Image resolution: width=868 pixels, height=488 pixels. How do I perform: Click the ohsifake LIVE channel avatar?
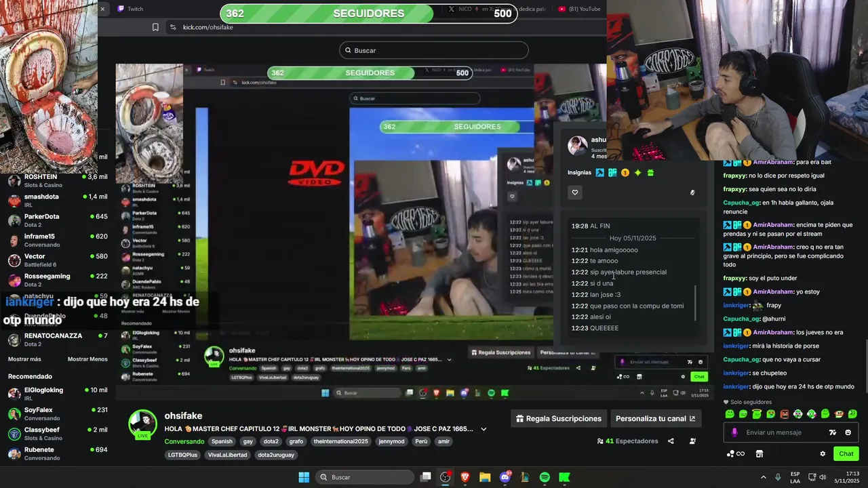click(x=143, y=425)
